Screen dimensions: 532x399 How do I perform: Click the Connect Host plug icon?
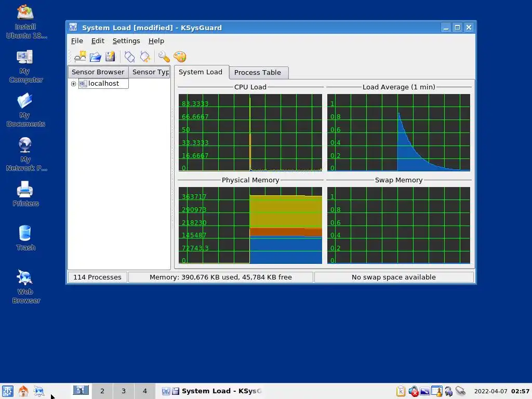129,57
